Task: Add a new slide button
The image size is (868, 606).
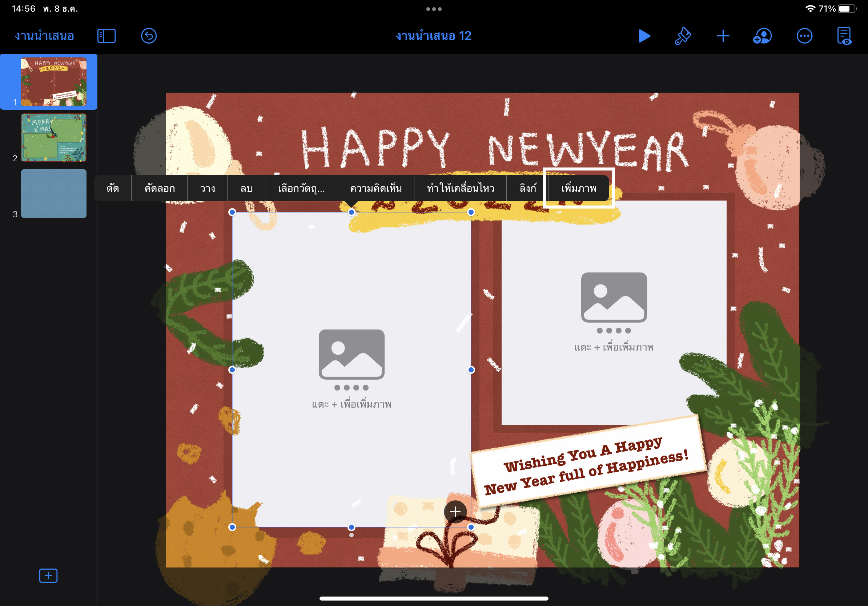Action: (x=48, y=575)
